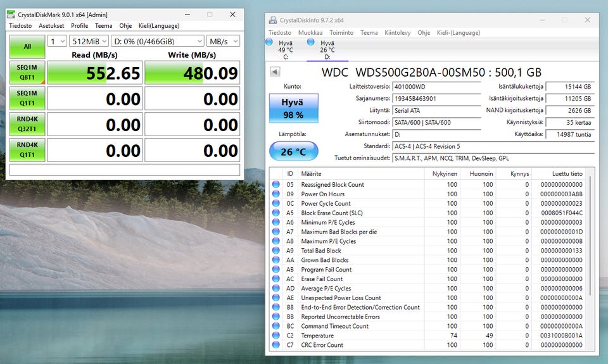
Task: Click the status orb beside Temperature attribute
Action: (x=275, y=336)
